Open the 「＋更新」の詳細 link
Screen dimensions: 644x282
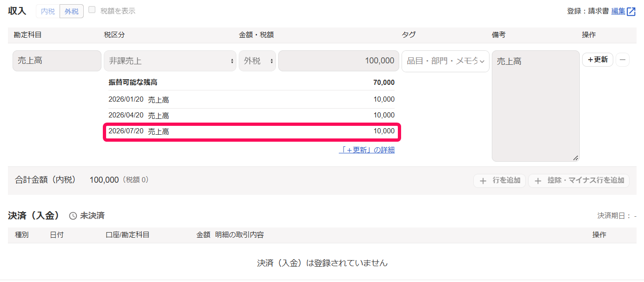click(x=367, y=150)
